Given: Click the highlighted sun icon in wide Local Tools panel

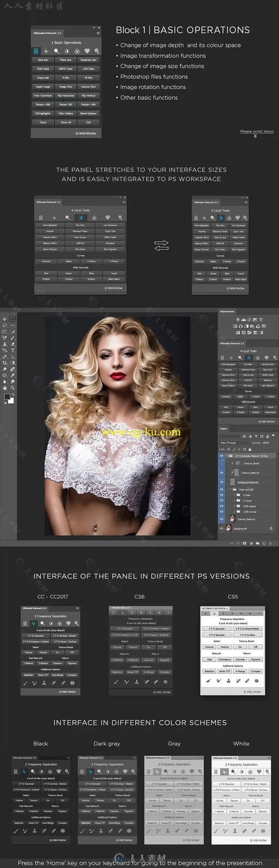Looking at the screenshot, I should [x=81, y=218].
